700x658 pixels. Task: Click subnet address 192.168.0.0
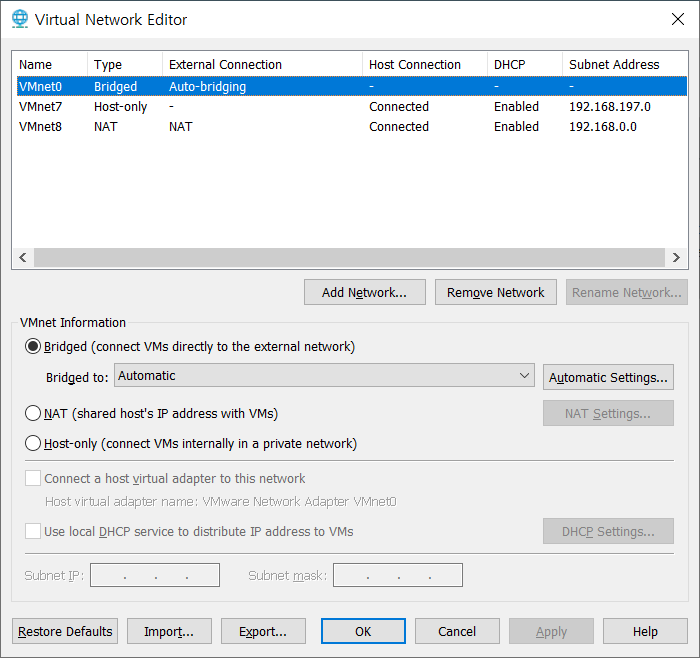coord(603,126)
